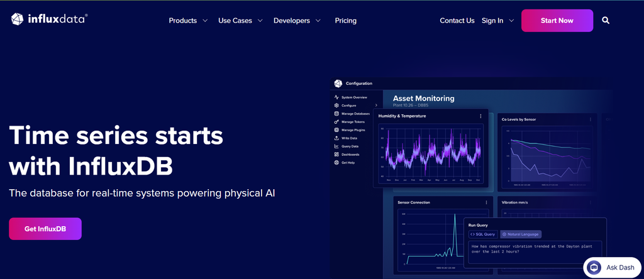644x279 pixels.
Task: Click the Manage Tokens sidebar label
Action: click(353, 122)
